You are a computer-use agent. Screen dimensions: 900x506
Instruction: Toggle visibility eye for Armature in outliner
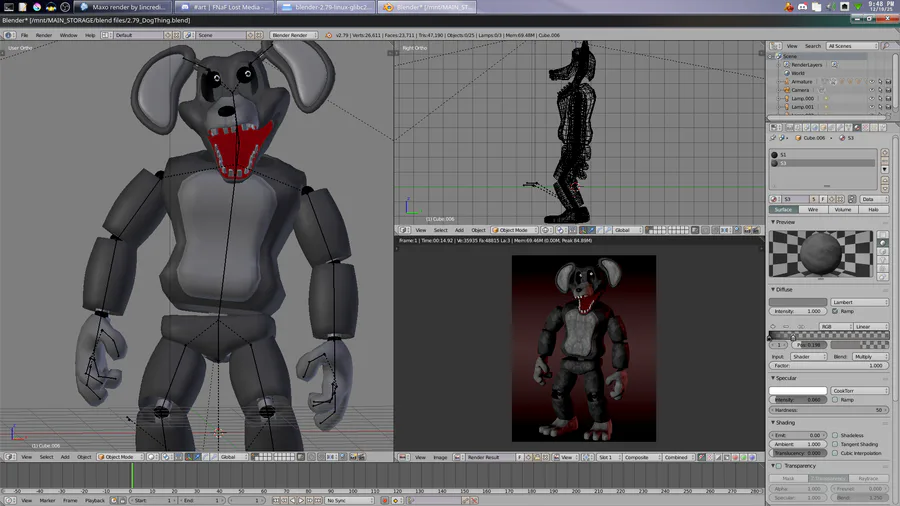pyautogui.click(x=871, y=82)
